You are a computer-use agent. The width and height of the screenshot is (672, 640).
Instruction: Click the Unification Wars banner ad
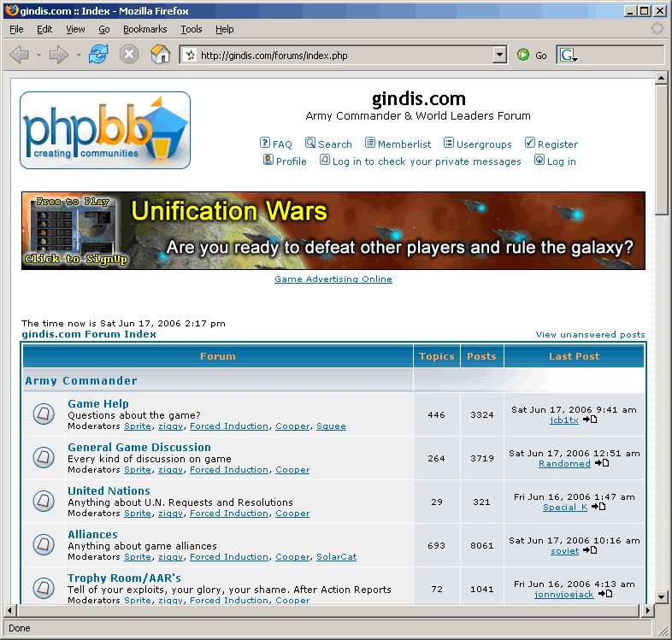[x=333, y=231]
